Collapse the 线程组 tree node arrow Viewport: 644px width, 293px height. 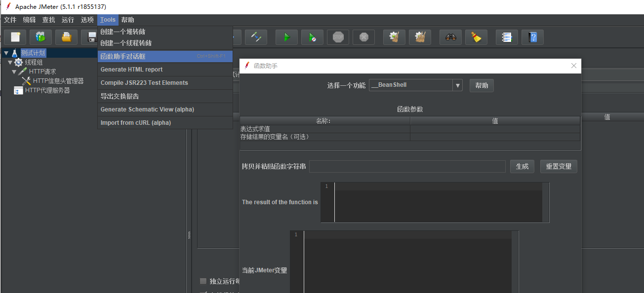click(10, 62)
